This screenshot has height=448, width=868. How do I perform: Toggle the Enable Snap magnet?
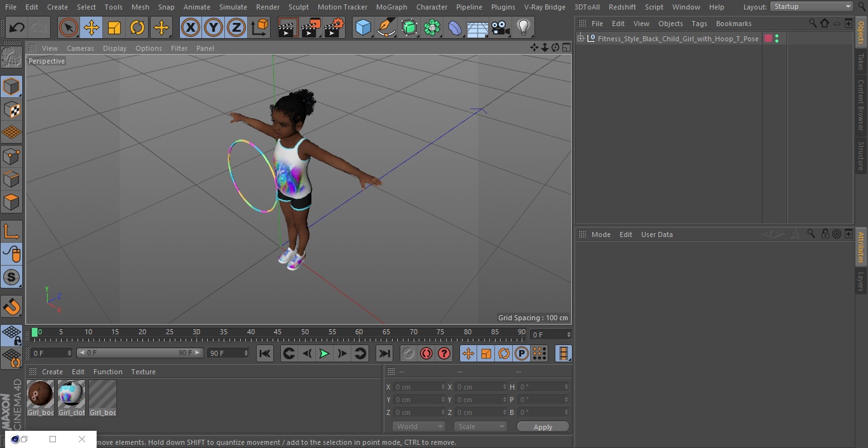(x=11, y=307)
